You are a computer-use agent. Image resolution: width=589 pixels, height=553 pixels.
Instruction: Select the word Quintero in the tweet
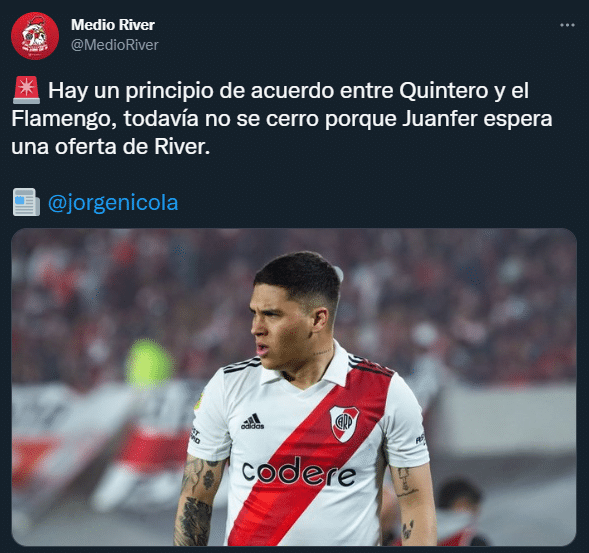[x=444, y=91]
